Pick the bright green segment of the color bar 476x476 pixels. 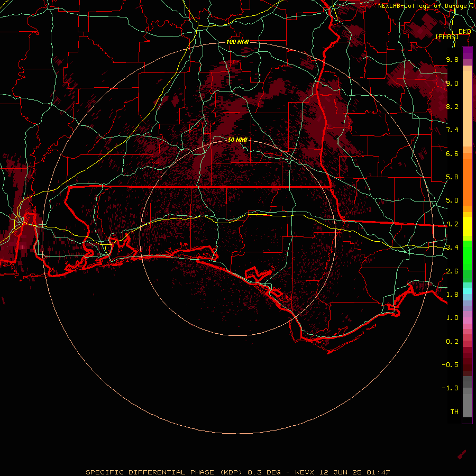[x=467, y=255]
